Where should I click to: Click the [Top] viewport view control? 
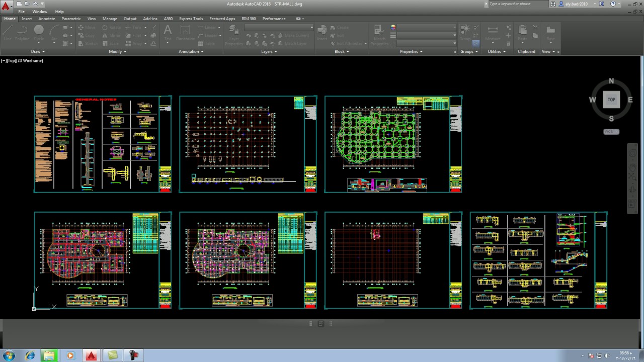click(12, 61)
